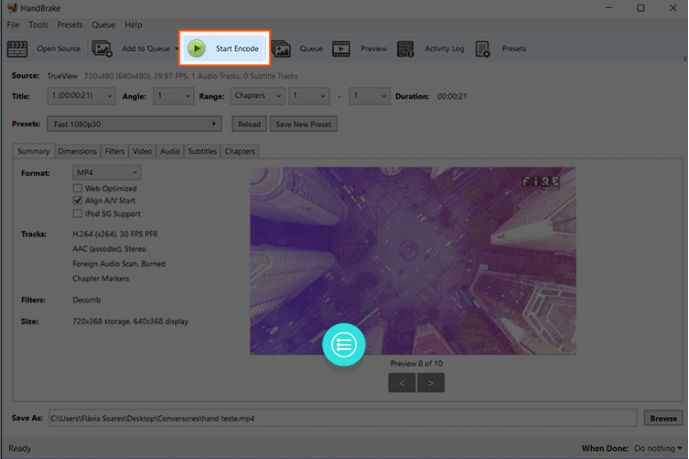Go to next preview image arrow
The height and width of the screenshot is (459, 689).
431,382
